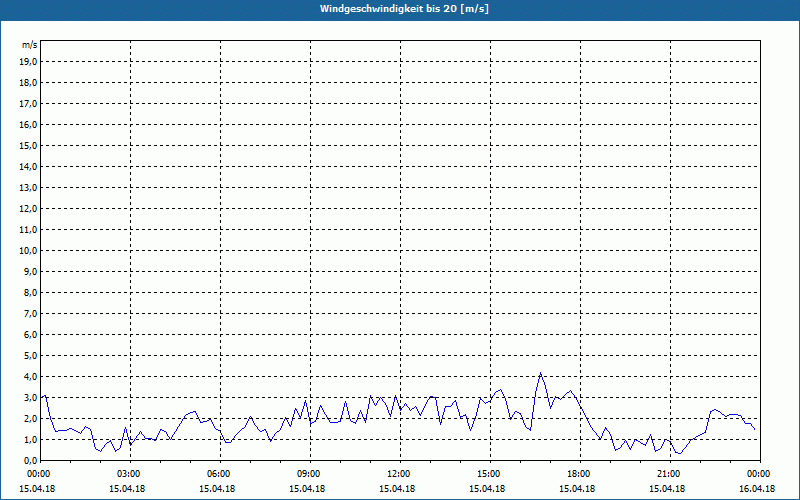Click the 12:00 time axis label
Screen dimensions: 800x500
tap(400, 474)
